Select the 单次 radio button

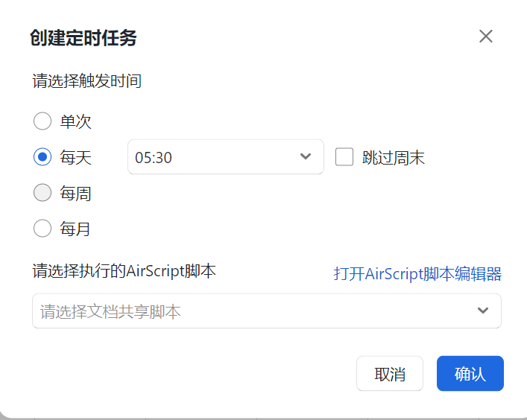coord(42,121)
